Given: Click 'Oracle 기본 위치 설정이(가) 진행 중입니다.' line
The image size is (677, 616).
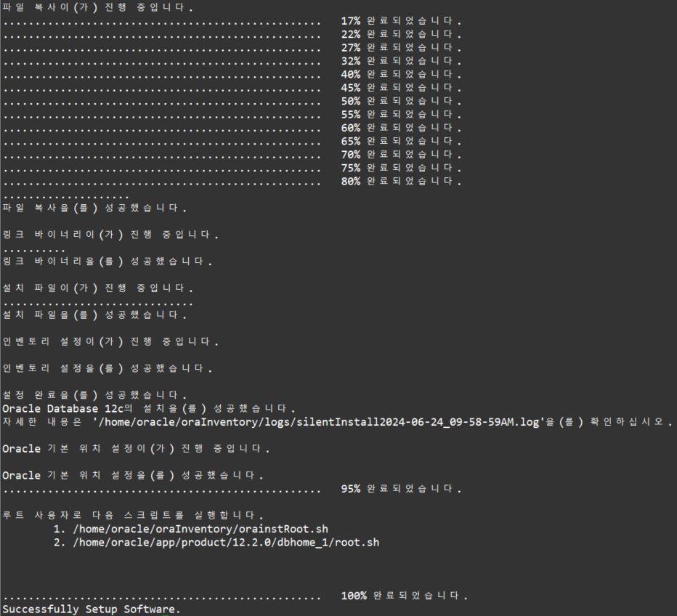Looking at the screenshot, I should tap(136, 449).
